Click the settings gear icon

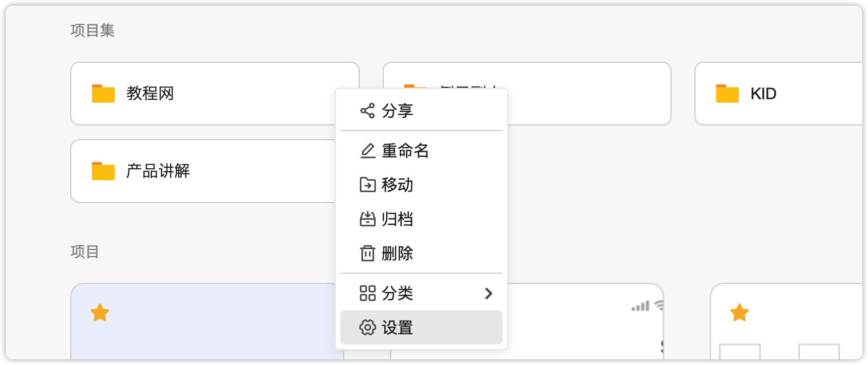[x=367, y=327]
